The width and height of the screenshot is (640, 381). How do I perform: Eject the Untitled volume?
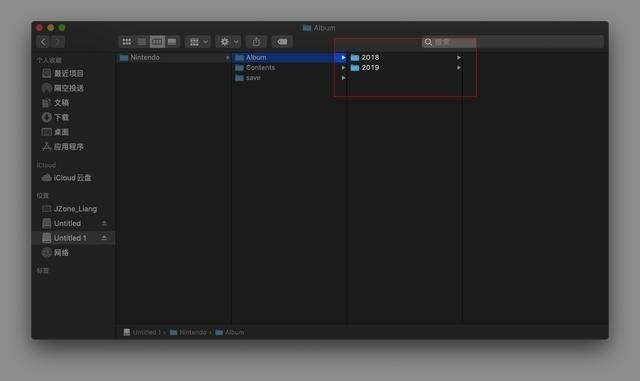(x=104, y=223)
